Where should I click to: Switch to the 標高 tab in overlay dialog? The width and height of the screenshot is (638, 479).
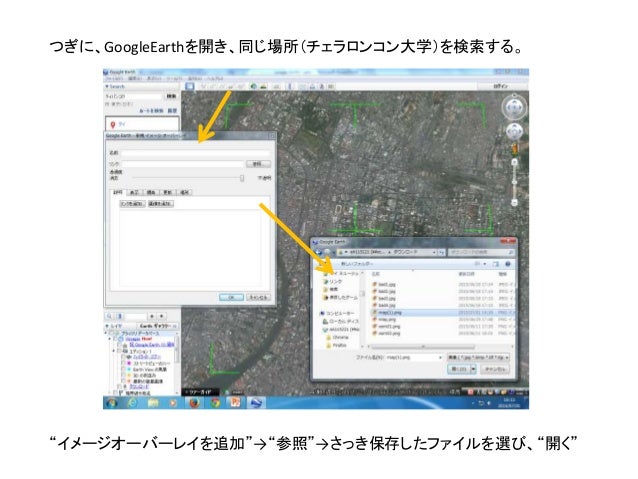pyautogui.click(x=151, y=192)
